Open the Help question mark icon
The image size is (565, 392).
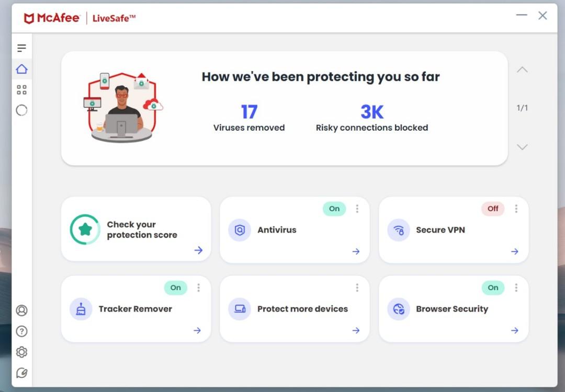pyautogui.click(x=21, y=331)
